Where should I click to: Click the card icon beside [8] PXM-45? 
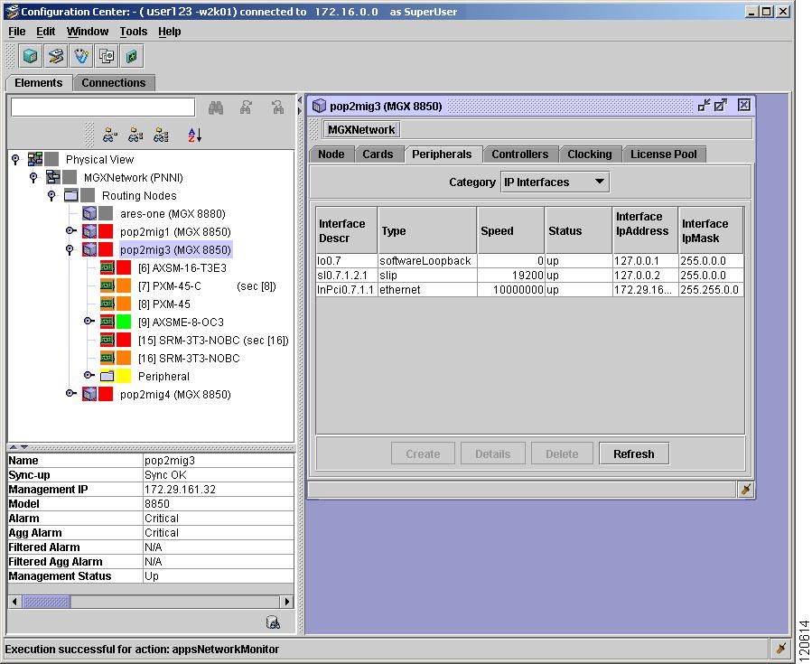coord(107,304)
